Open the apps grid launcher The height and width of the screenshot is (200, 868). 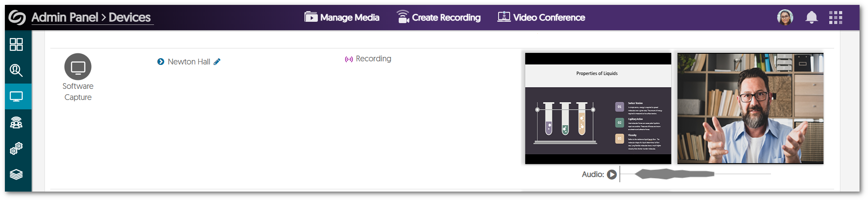pyautogui.click(x=836, y=17)
